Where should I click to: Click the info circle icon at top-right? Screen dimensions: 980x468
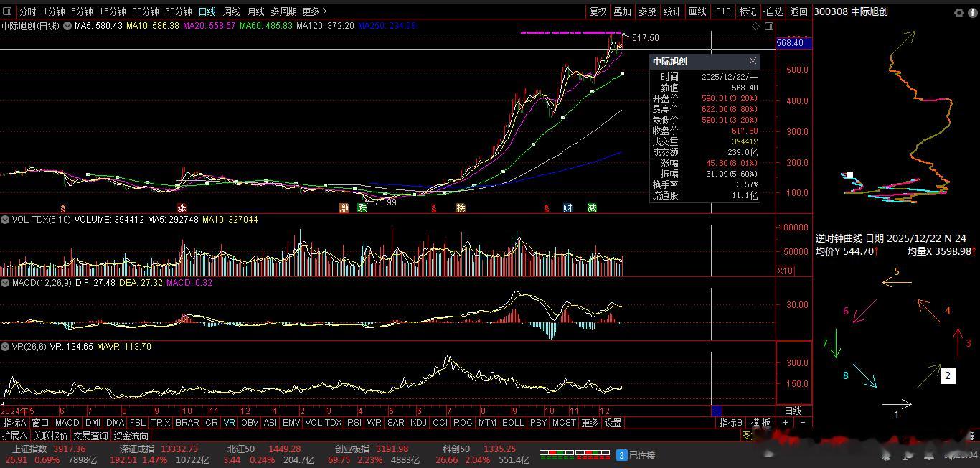(973, 12)
